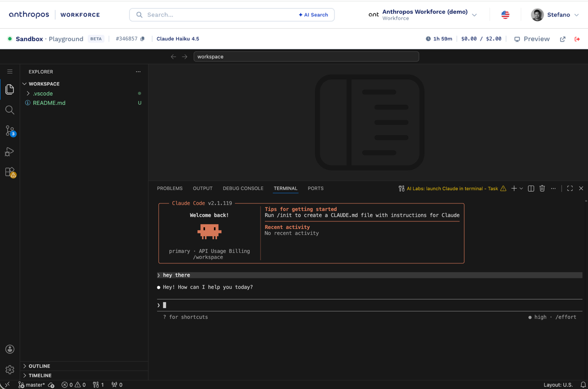This screenshot has width=588, height=389.
Task: Open the Extensions view with warning badge
Action: (10, 172)
